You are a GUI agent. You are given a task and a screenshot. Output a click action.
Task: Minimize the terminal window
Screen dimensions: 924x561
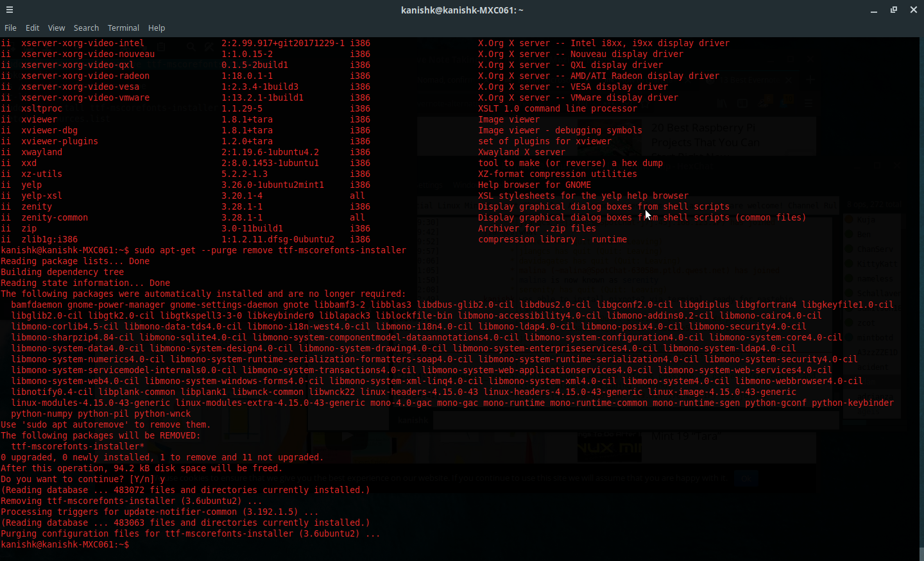(874, 10)
